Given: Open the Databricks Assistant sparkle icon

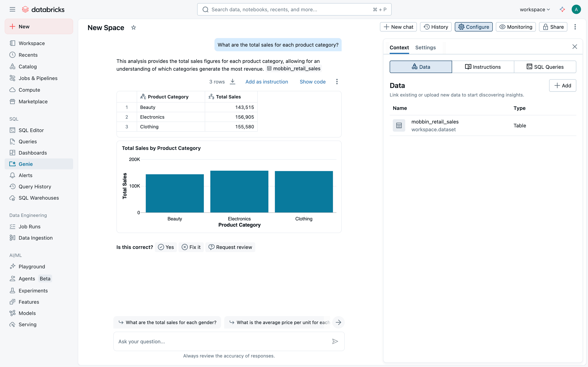Looking at the screenshot, I should [x=562, y=10].
